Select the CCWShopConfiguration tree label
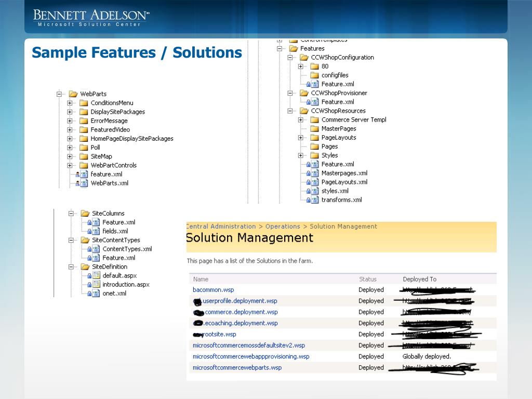The height and width of the screenshot is (399, 532). point(342,57)
